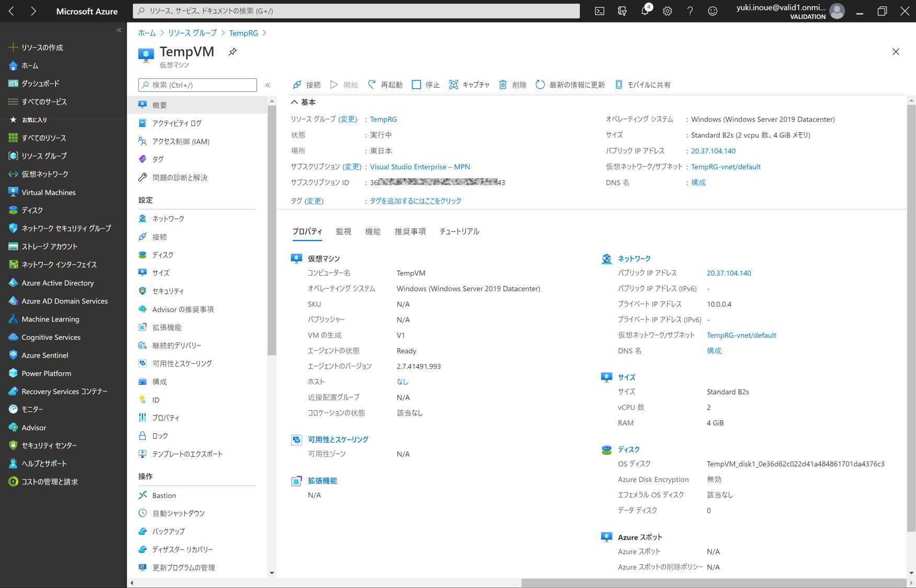The width and height of the screenshot is (916, 588).
Task: Switch to the 推奨事項 tab
Action: click(x=410, y=232)
